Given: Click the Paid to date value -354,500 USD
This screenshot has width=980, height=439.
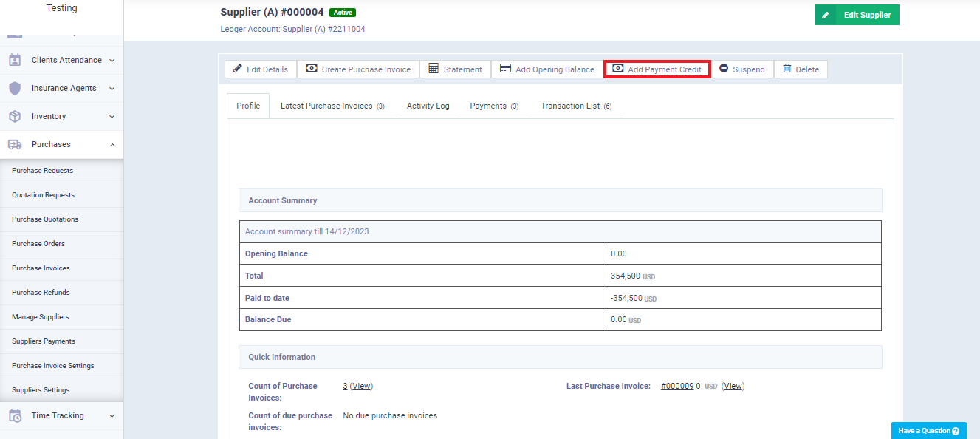Looking at the screenshot, I should point(634,298).
